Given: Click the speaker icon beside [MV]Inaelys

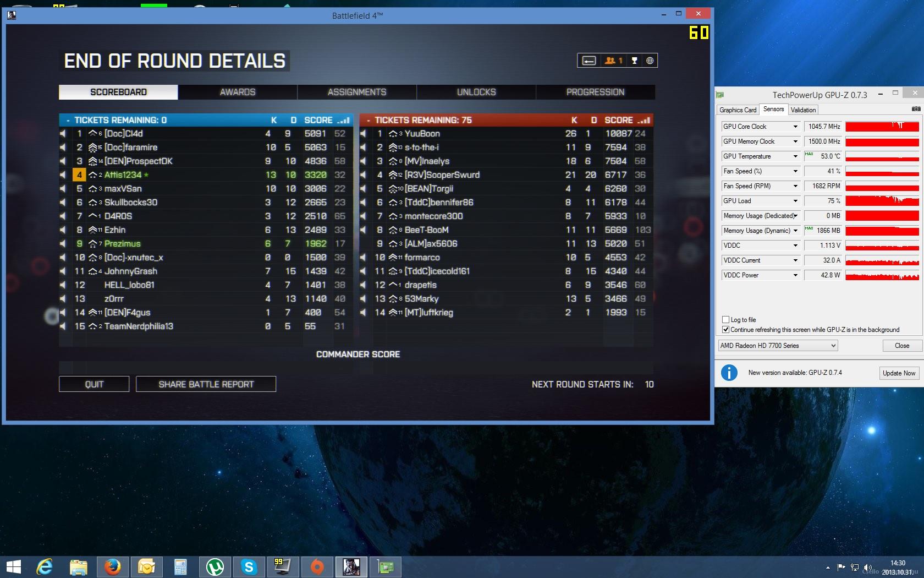Looking at the screenshot, I should 363,161.
